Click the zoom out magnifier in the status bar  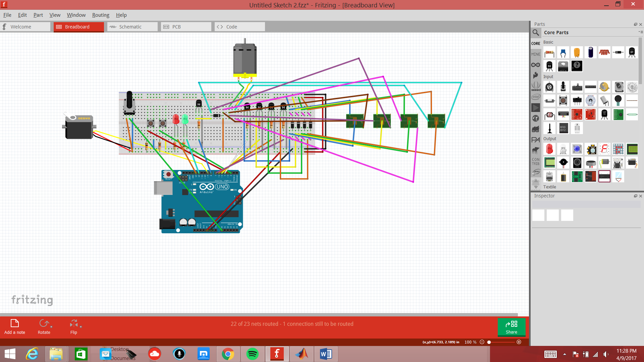482,342
